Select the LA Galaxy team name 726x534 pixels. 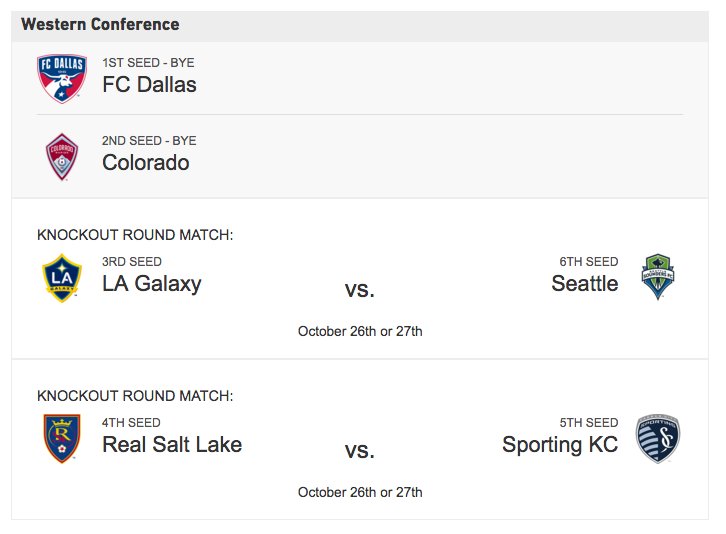[152, 283]
